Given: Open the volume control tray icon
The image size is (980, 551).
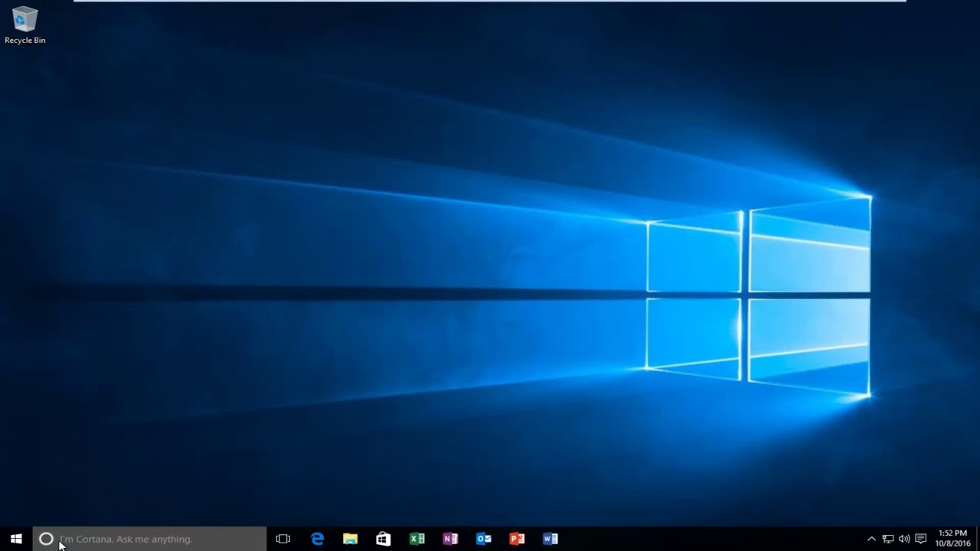Looking at the screenshot, I should (x=904, y=539).
